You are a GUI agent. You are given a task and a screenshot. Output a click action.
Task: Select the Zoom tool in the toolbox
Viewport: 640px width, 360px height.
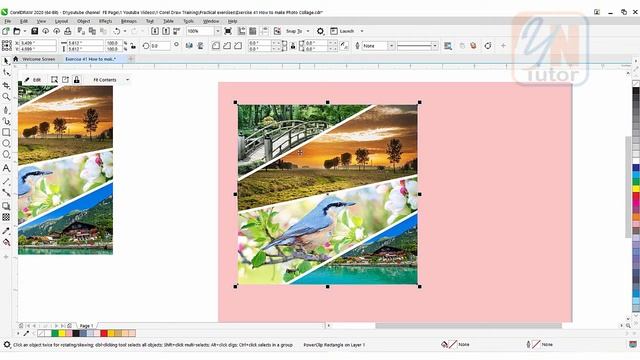6,97
